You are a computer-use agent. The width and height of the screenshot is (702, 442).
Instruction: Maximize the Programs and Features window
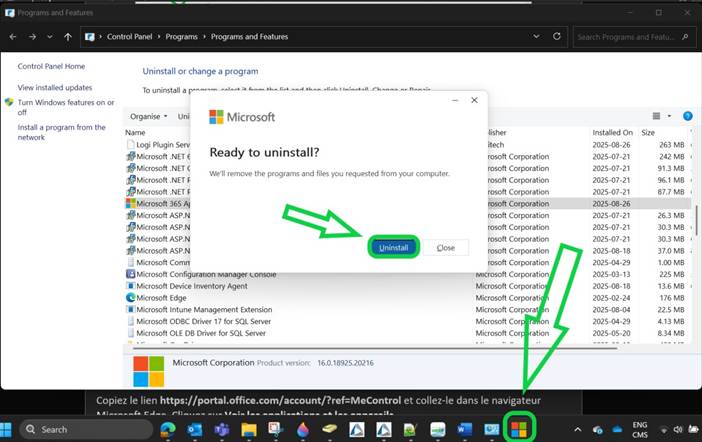[x=659, y=13]
